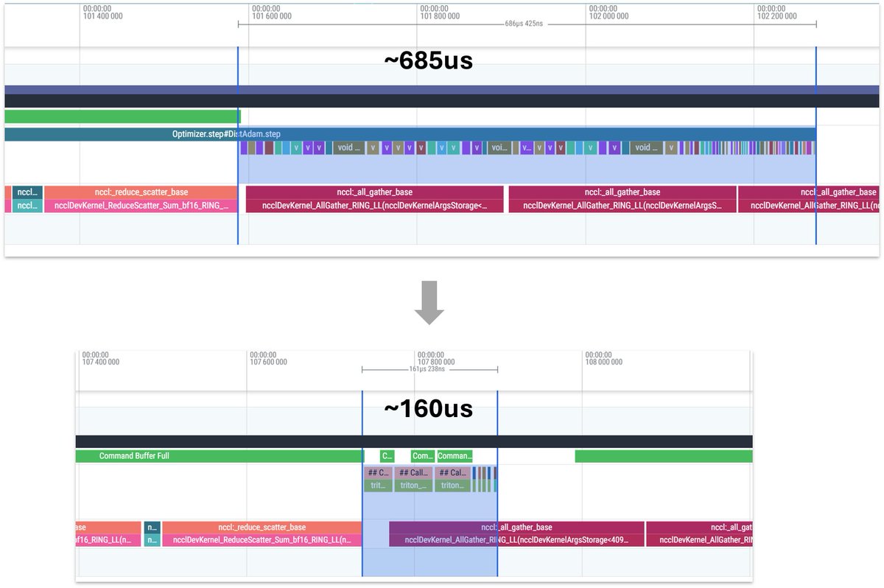Image resolution: width=884 pixels, height=588 pixels.
Task: Click the 'trit...' kernel slice
Action: coord(378,486)
